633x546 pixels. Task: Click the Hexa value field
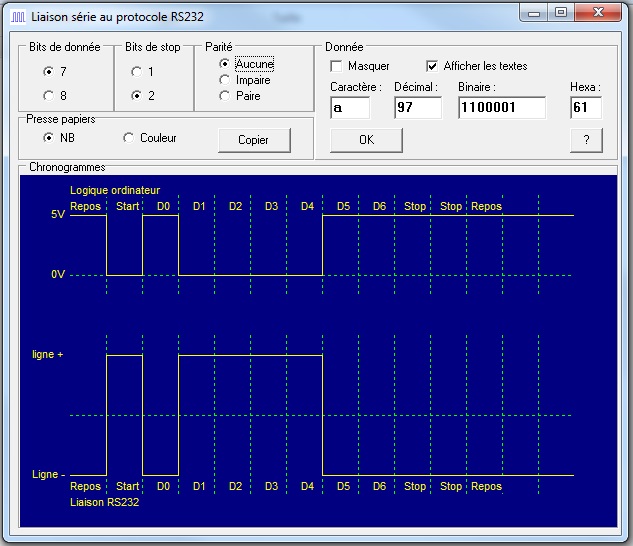(x=586, y=108)
